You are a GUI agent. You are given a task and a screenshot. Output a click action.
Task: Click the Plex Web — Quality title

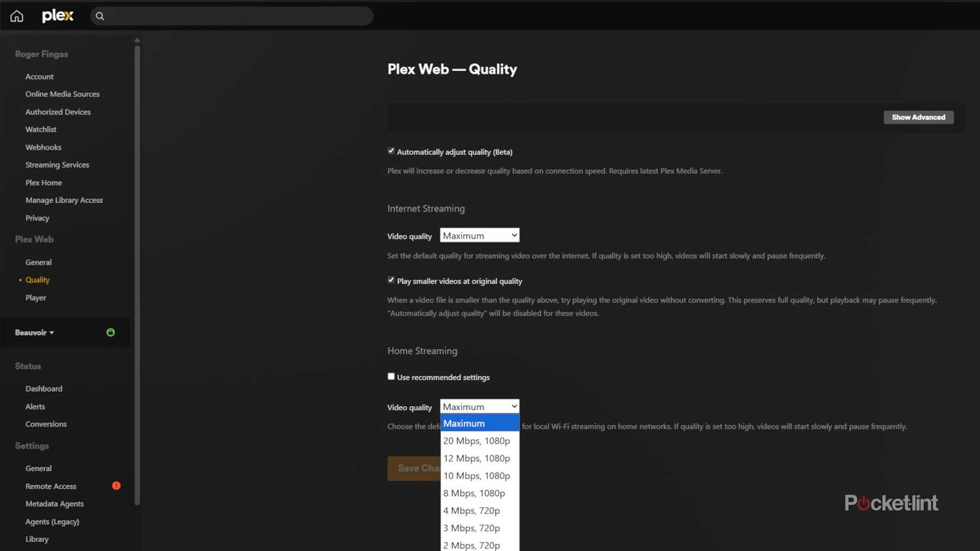452,69
